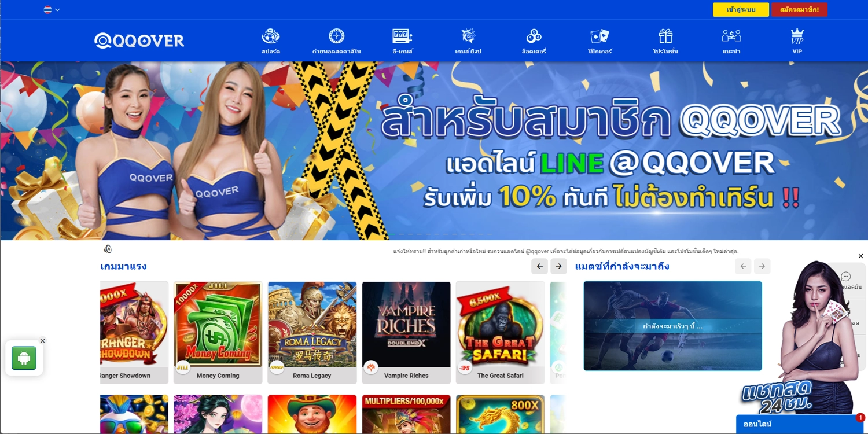868x434 pixels.
Task: Open the VIP crown section
Action: click(797, 41)
